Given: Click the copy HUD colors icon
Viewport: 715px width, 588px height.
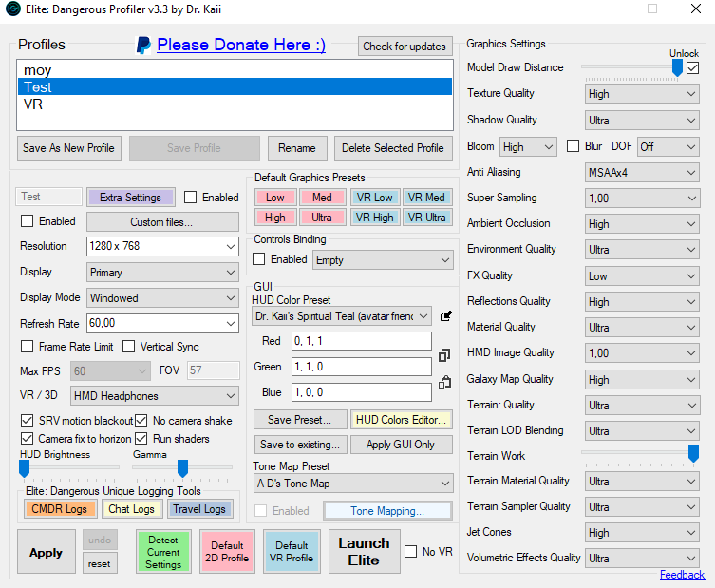Looking at the screenshot, I should [444, 355].
